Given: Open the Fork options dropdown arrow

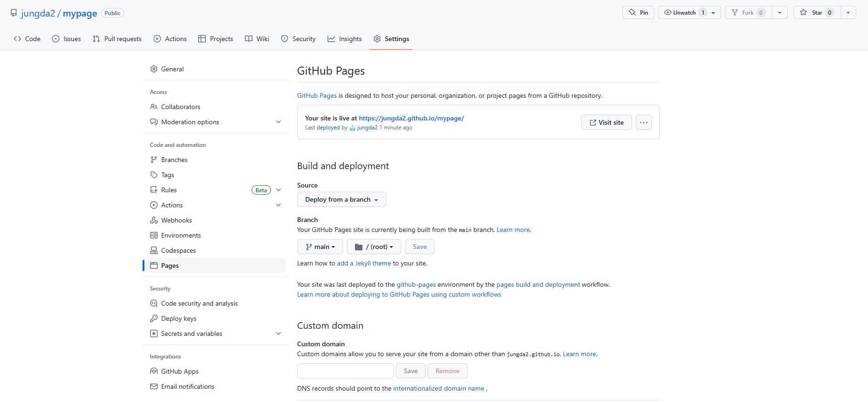Looking at the screenshot, I should click(780, 13).
